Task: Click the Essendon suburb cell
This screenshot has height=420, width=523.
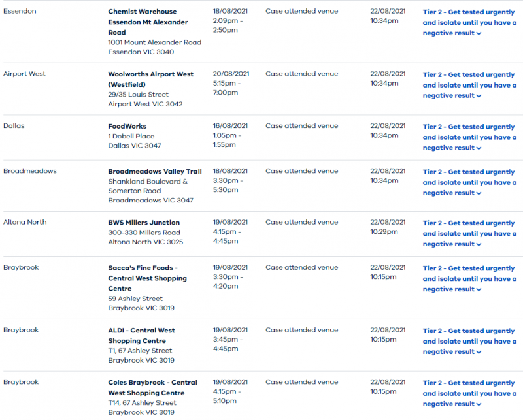Action: (x=20, y=11)
